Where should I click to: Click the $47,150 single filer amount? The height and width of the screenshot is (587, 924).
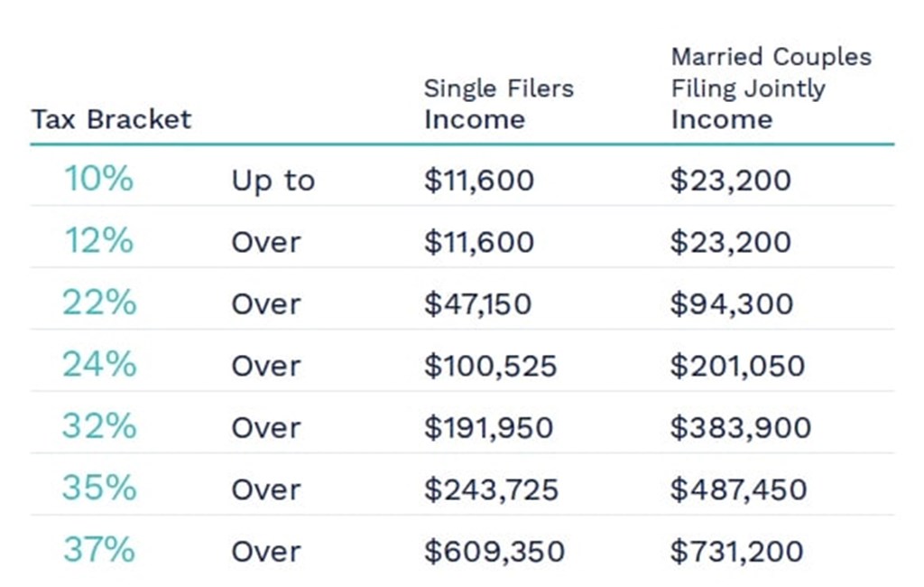coord(477,303)
